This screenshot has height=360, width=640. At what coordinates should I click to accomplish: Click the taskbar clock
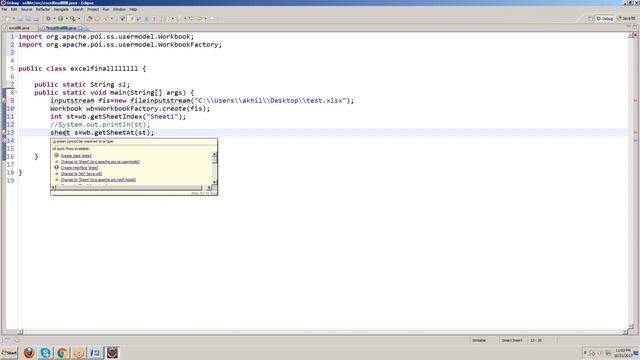point(623,353)
